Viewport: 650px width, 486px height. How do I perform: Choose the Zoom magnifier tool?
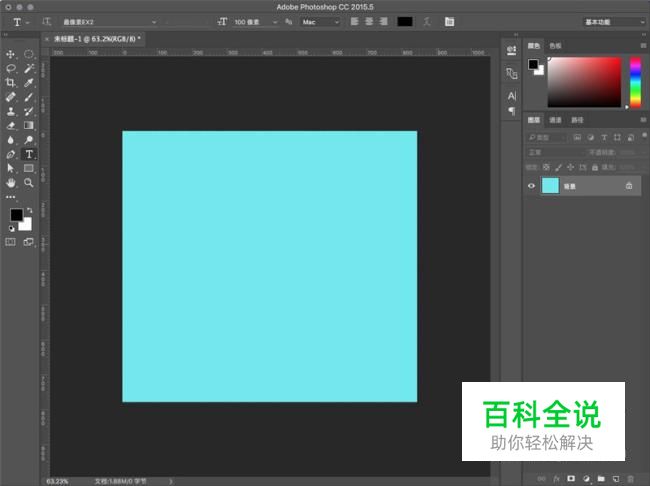click(x=29, y=183)
